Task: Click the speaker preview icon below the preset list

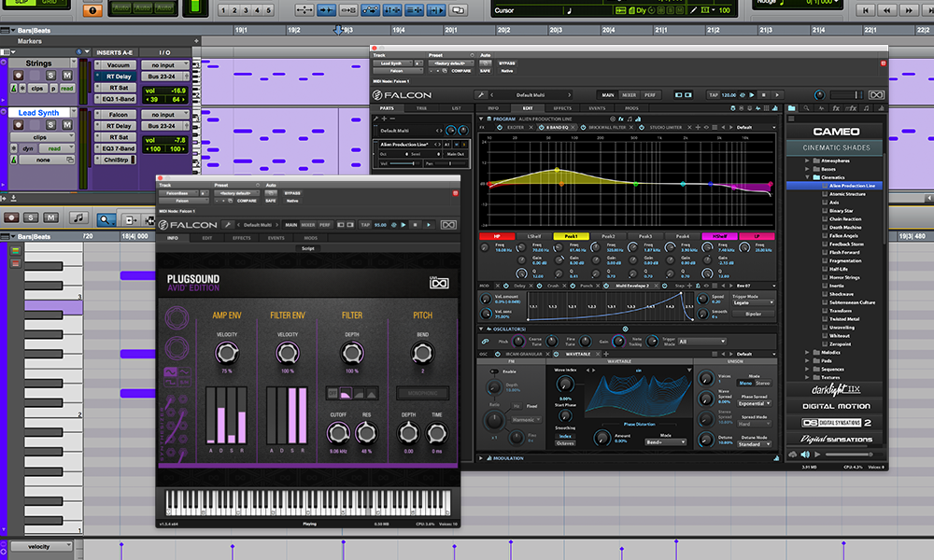Action: click(805, 455)
